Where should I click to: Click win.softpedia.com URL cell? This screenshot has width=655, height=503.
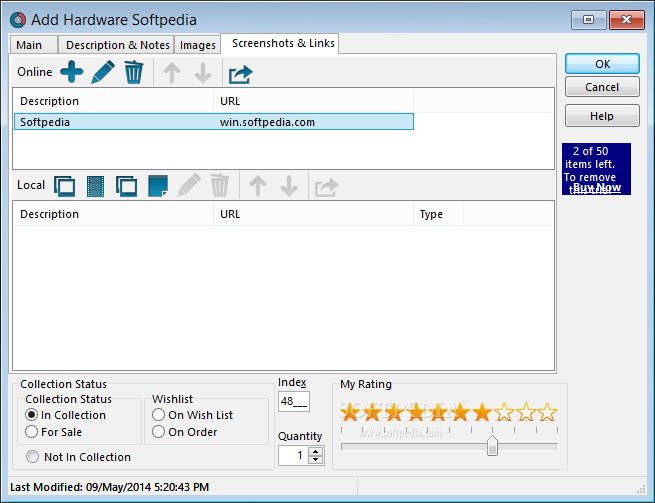point(267,122)
